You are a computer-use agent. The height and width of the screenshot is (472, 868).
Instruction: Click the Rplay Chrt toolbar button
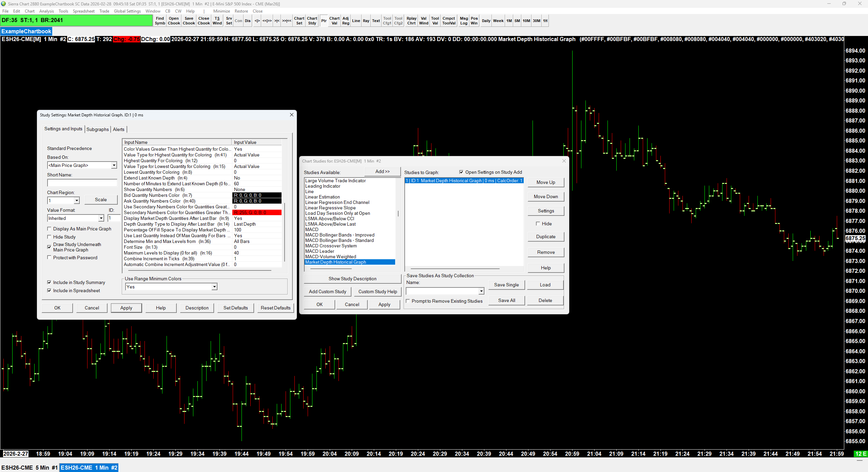coord(411,21)
